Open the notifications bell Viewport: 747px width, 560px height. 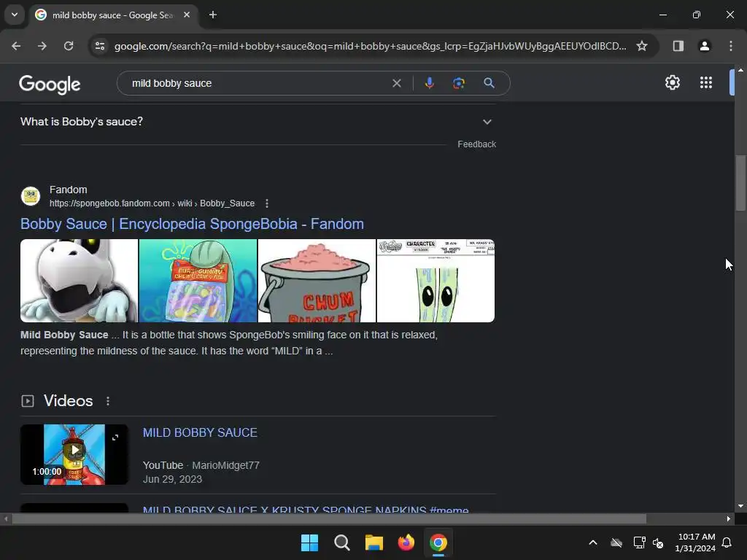[x=727, y=542]
